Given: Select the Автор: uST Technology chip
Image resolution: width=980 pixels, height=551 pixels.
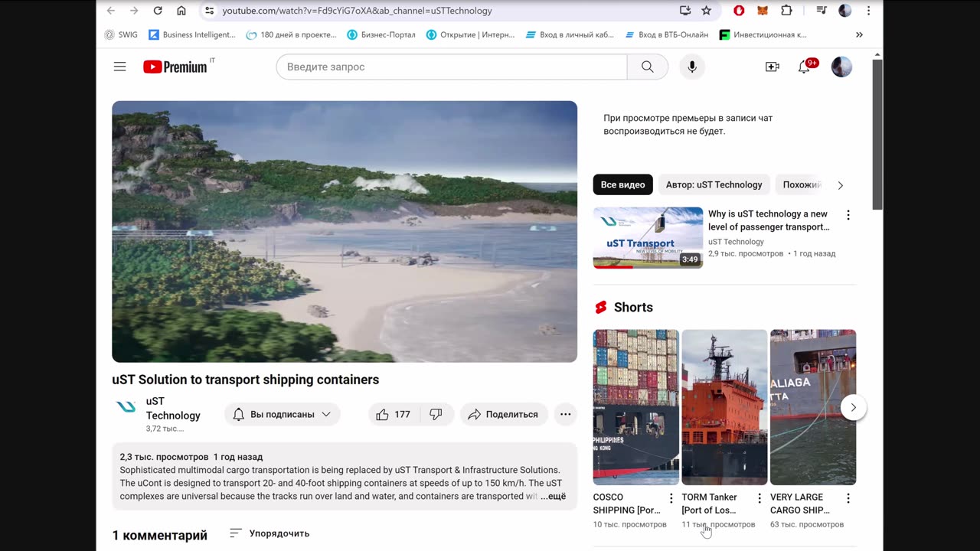Looking at the screenshot, I should click(x=714, y=184).
